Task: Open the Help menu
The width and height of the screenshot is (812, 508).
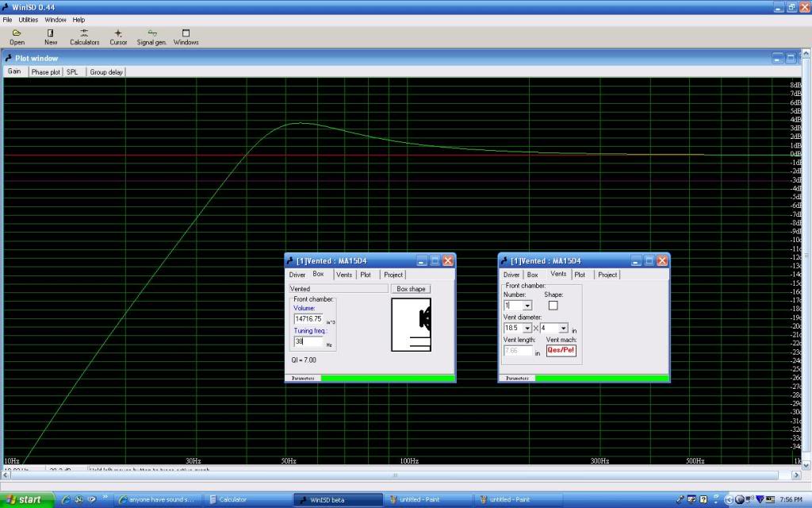Action: pos(79,20)
